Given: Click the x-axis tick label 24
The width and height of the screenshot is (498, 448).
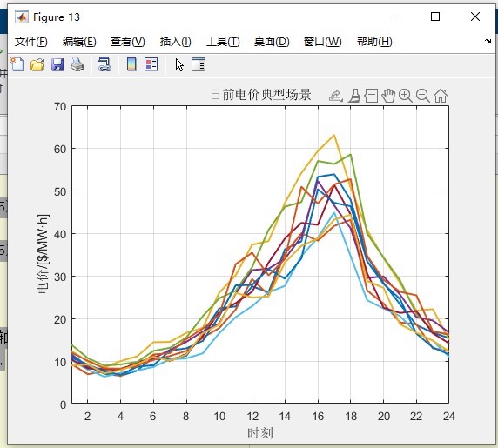Looking at the screenshot, I should [x=448, y=416].
